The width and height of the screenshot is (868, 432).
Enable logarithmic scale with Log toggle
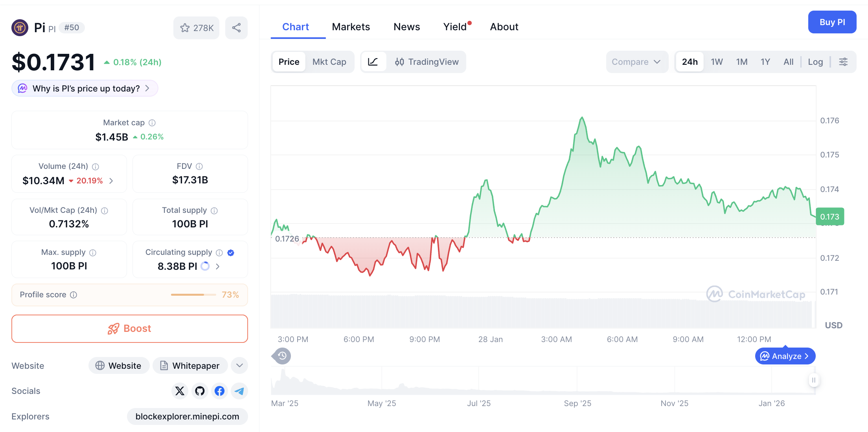815,62
